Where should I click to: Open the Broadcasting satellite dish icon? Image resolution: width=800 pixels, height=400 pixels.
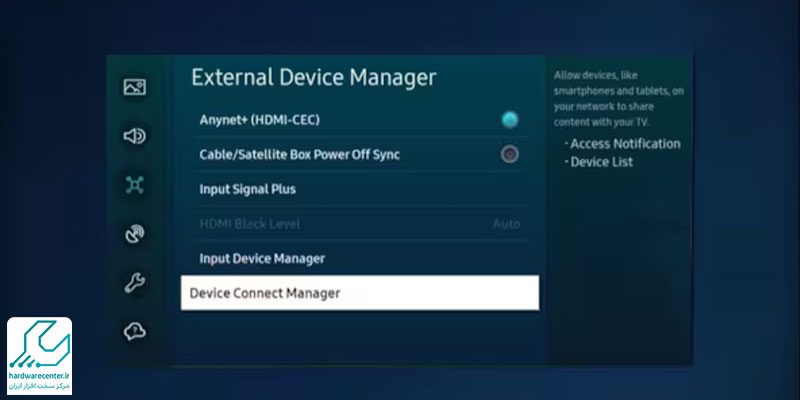click(x=135, y=234)
